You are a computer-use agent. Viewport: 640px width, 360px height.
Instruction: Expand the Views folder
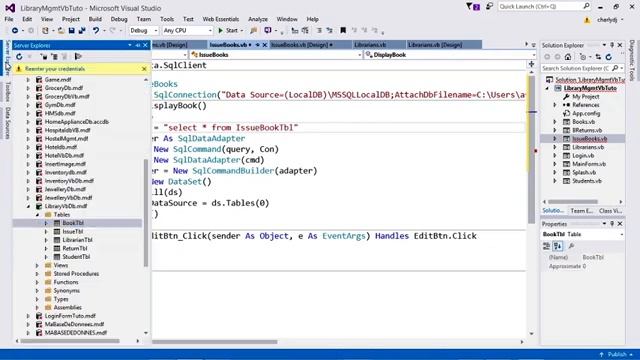pyautogui.click(x=37, y=265)
